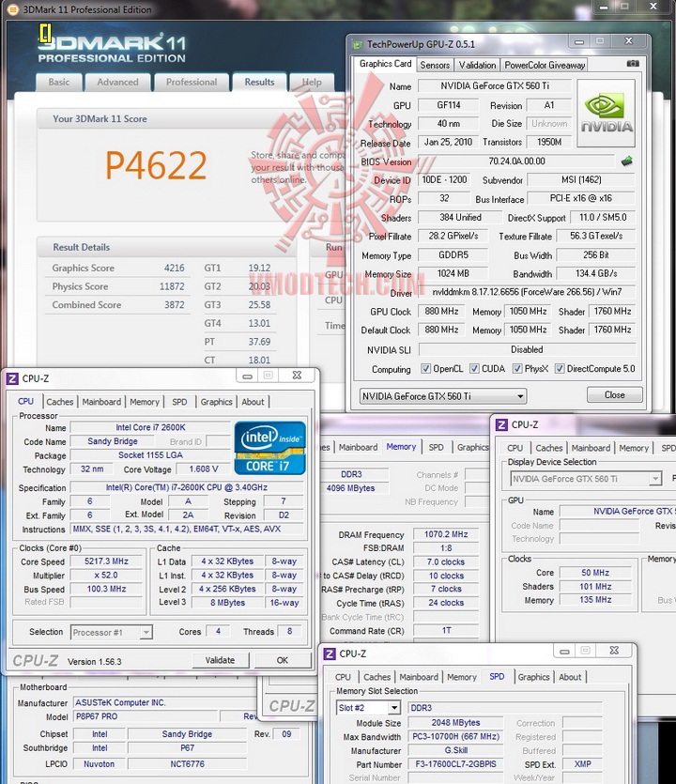Viewport: 676px width, 784px height.
Task: Click the GPU-Z title bar app icon
Action: tap(357, 44)
